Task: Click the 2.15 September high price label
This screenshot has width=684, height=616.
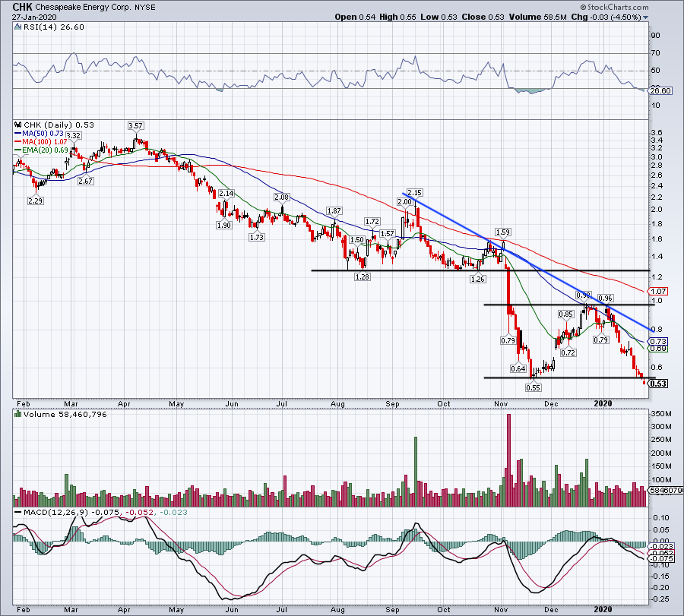Action: tap(414, 192)
